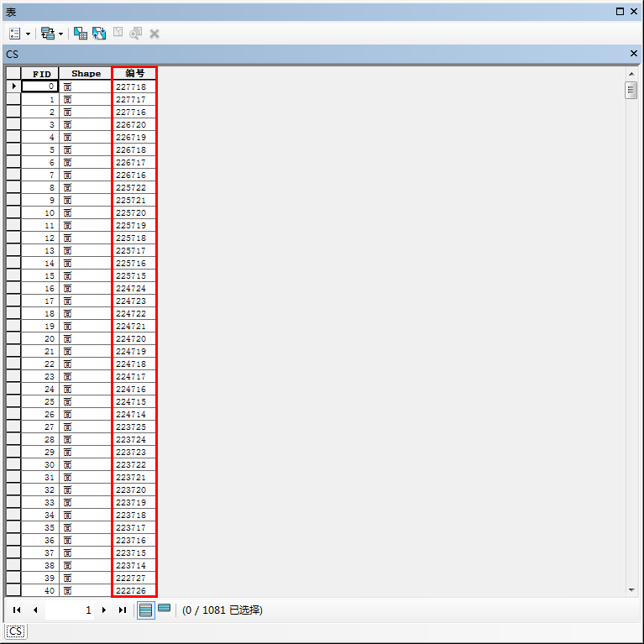Viewport: 644px width, 644px height.
Task: Click the Select By Attributes icon
Action: pyautogui.click(x=80, y=34)
